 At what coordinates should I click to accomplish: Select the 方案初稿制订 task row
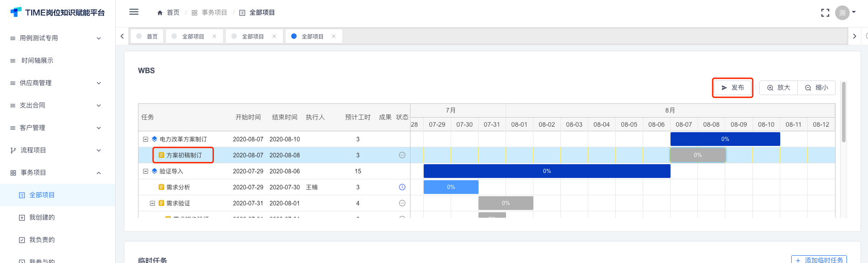(274, 155)
